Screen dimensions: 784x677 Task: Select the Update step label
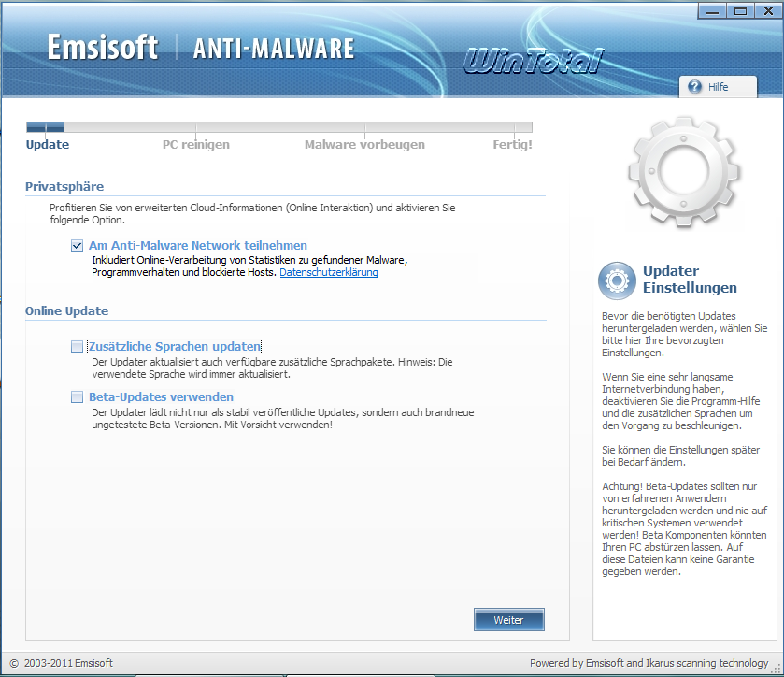48,145
